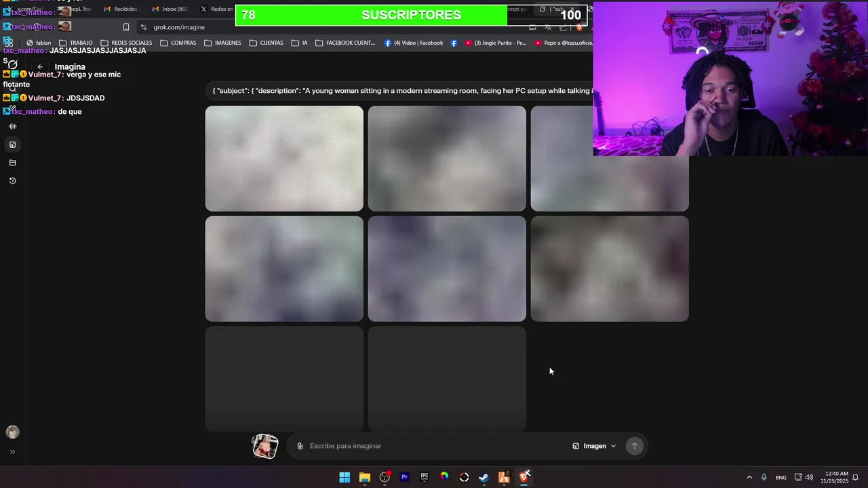The image size is (868, 488).
Task: Open the ENG language switcher
Action: pyautogui.click(x=781, y=477)
